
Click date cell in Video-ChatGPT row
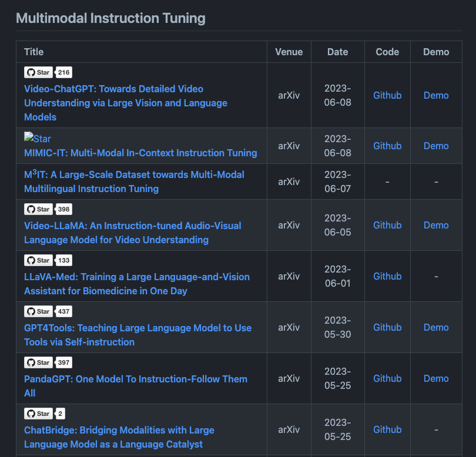tap(337, 95)
